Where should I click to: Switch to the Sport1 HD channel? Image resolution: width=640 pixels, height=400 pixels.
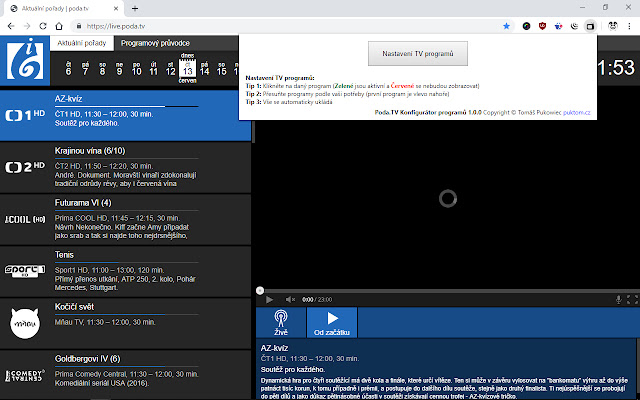coord(25,270)
